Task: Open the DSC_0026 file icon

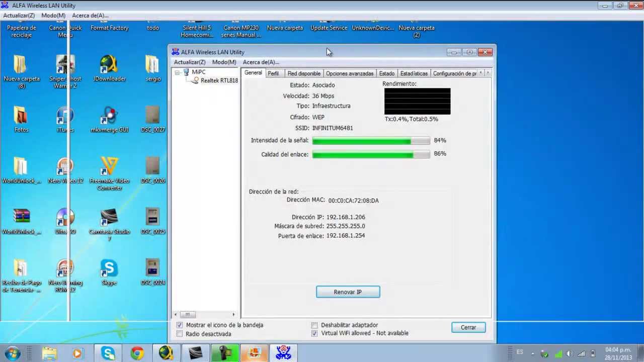Action: coord(153,170)
